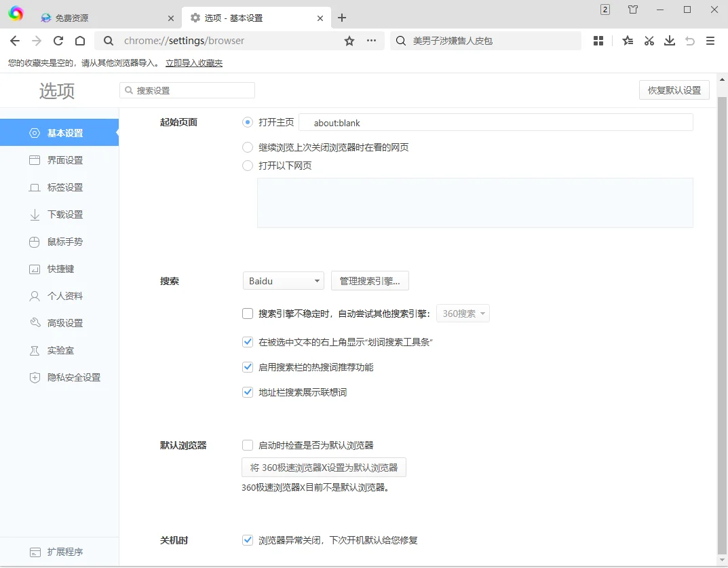Open the address bar three-dots menu

[x=371, y=41]
